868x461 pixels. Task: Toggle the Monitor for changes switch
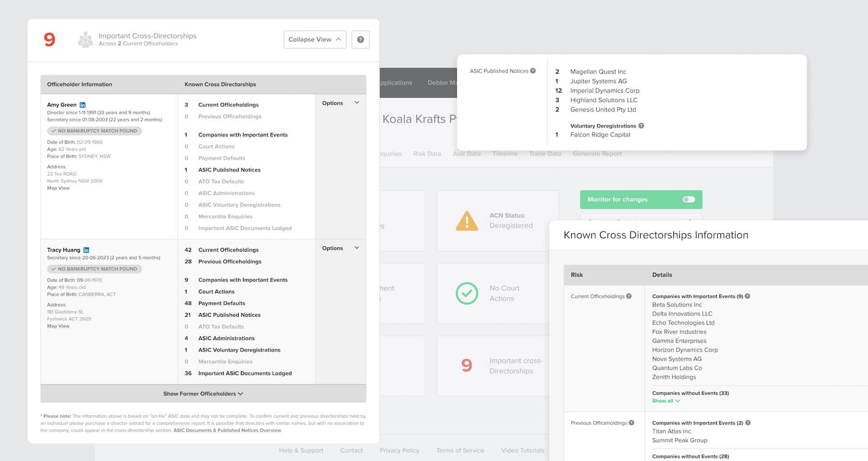point(688,200)
